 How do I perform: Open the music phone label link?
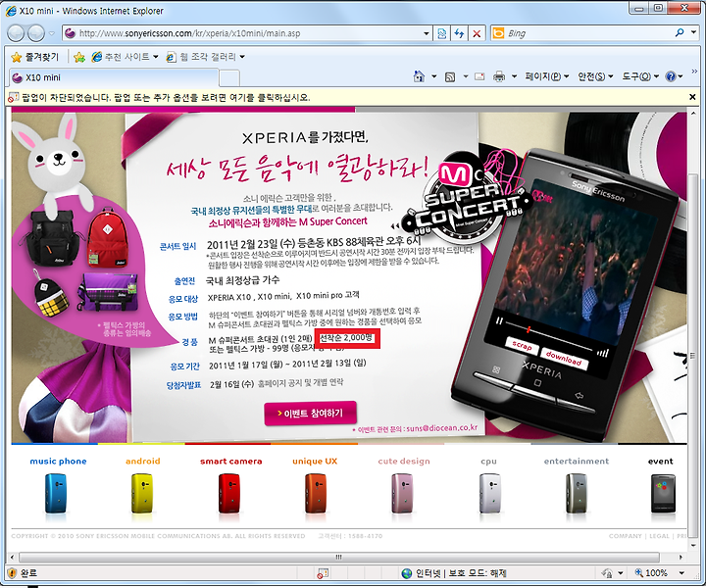(x=58, y=462)
